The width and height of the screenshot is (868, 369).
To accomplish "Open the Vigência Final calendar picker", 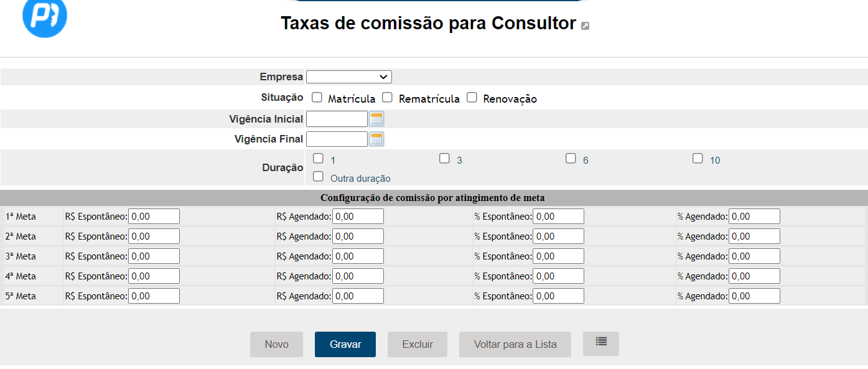I will tap(376, 139).
